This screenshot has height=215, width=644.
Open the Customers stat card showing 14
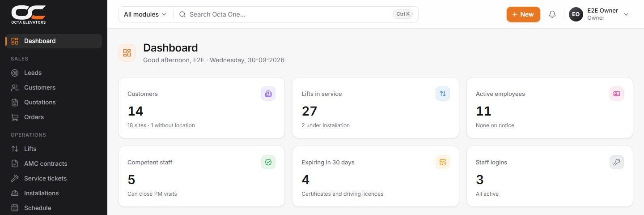click(201, 108)
